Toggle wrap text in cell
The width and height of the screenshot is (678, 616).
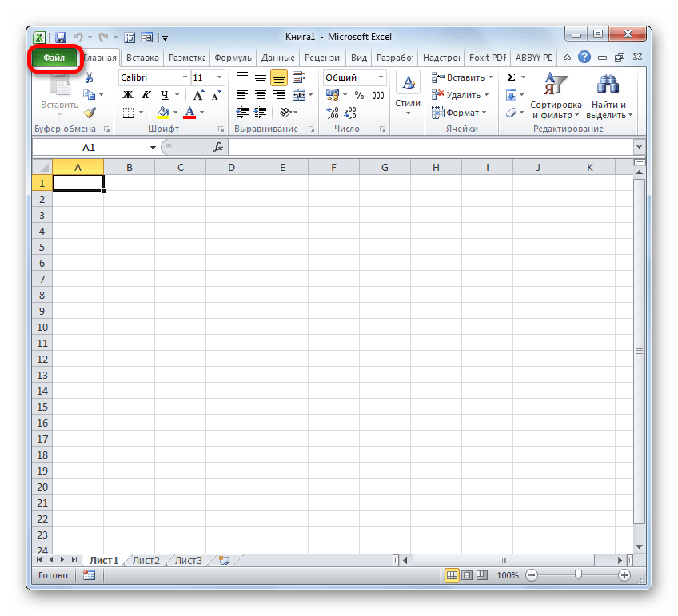pyautogui.click(x=299, y=77)
